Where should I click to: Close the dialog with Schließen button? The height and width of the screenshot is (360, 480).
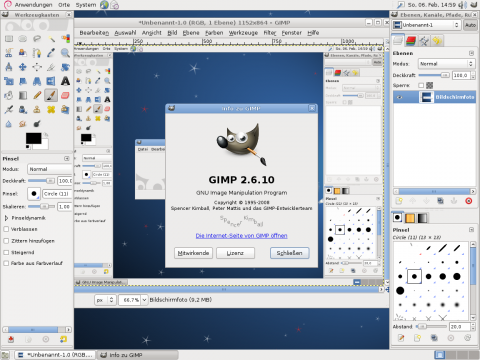click(x=289, y=253)
